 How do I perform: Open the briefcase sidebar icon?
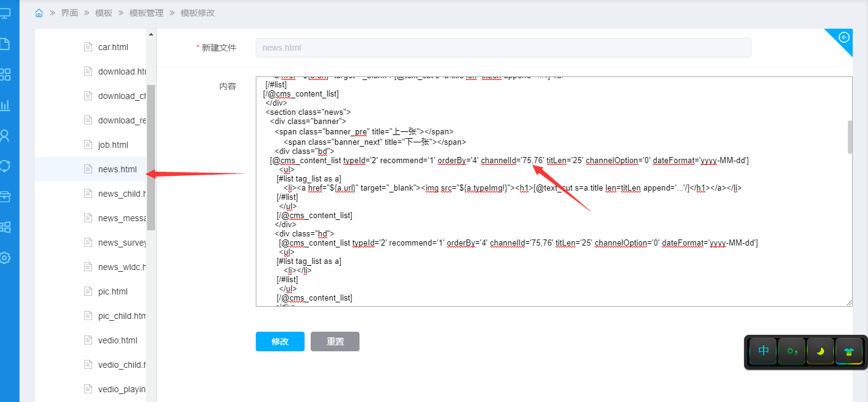click(x=5, y=197)
